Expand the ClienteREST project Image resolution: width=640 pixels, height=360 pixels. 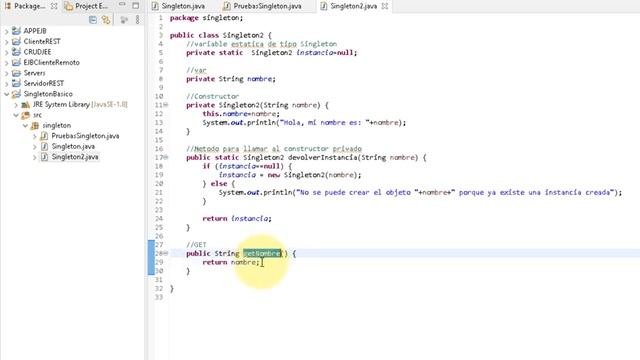click(6, 42)
